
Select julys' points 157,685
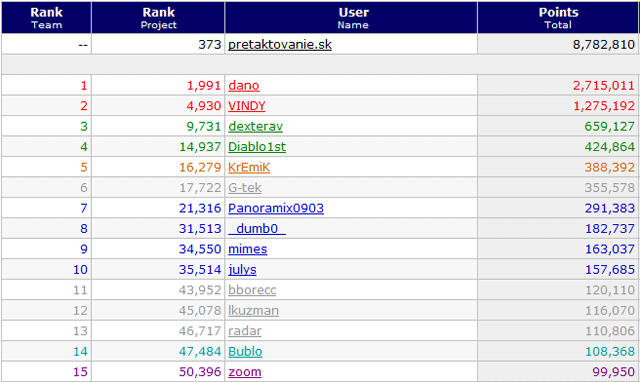click(x=610, y=269)
